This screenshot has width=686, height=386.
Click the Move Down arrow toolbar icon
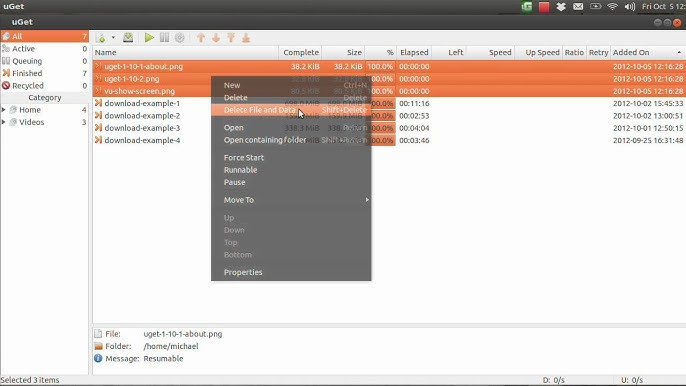216,38
